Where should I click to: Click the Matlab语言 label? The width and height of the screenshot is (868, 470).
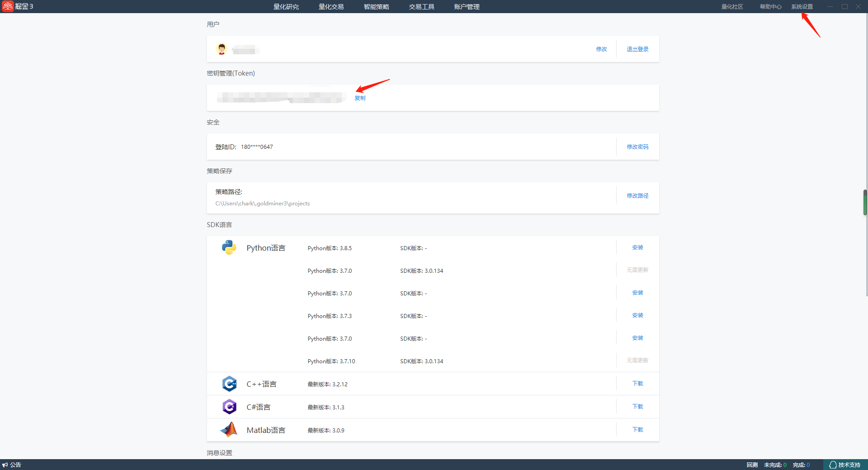click(x=266, y=430)
